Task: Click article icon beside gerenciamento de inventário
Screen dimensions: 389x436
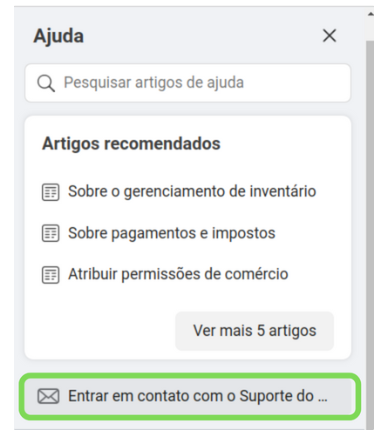Action: click(50, 192)
